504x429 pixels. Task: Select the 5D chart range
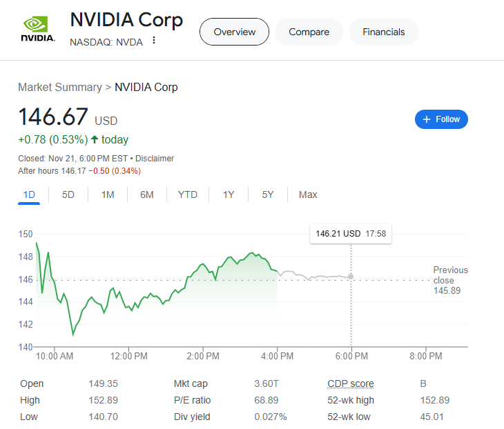pyautogui.click(x=68, y=194)
